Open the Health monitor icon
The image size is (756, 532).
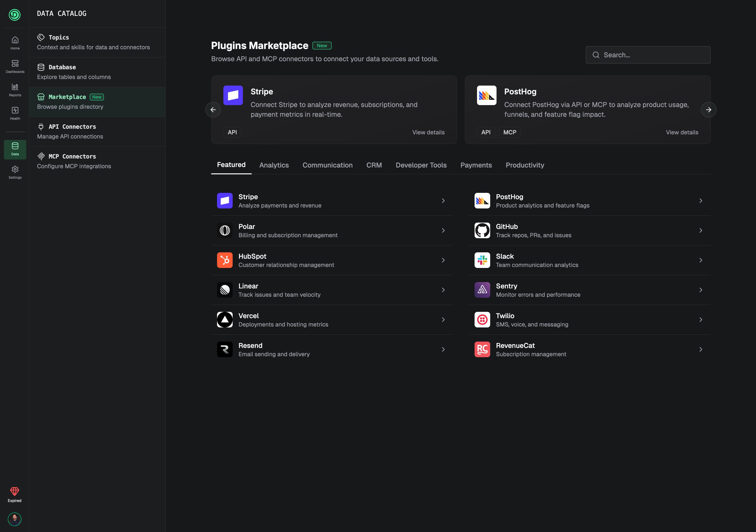click(15, 113)
